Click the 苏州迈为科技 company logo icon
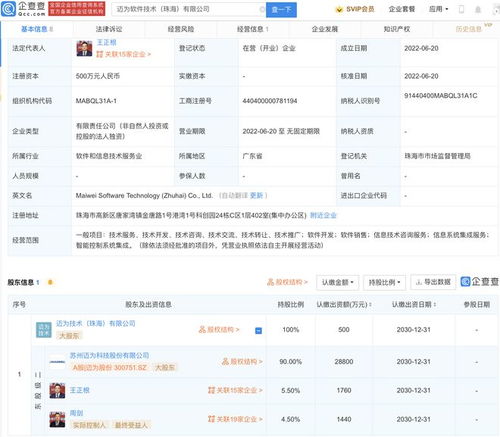 pos(57,362)
